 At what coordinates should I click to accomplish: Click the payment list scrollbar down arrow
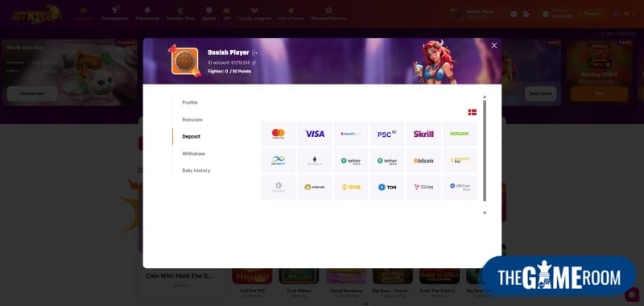pos(485,213)
